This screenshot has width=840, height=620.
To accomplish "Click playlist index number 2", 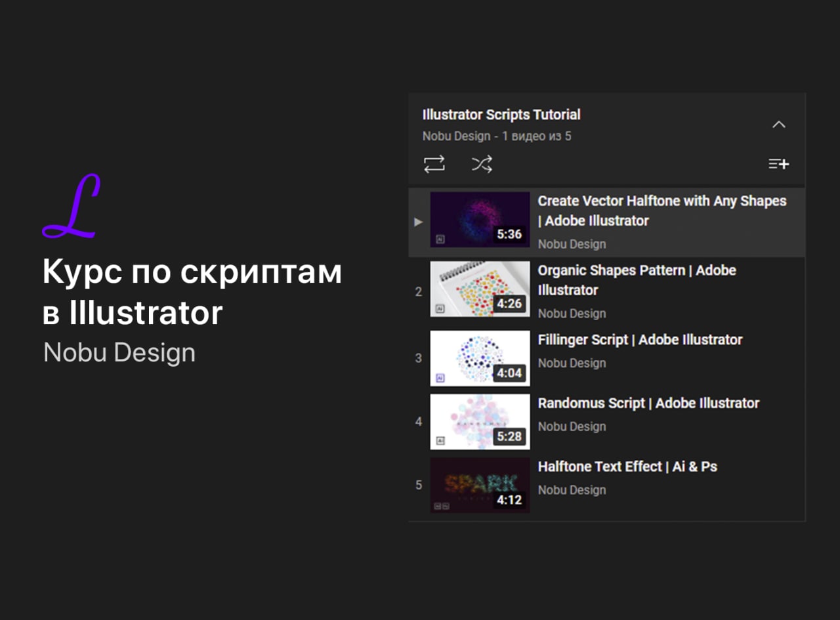I will [419, 292].
